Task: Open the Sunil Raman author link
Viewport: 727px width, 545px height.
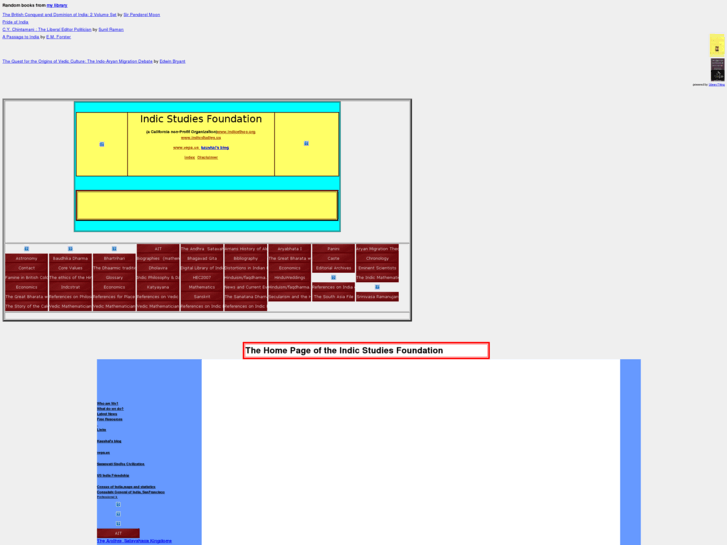Action: click(111, 30)
